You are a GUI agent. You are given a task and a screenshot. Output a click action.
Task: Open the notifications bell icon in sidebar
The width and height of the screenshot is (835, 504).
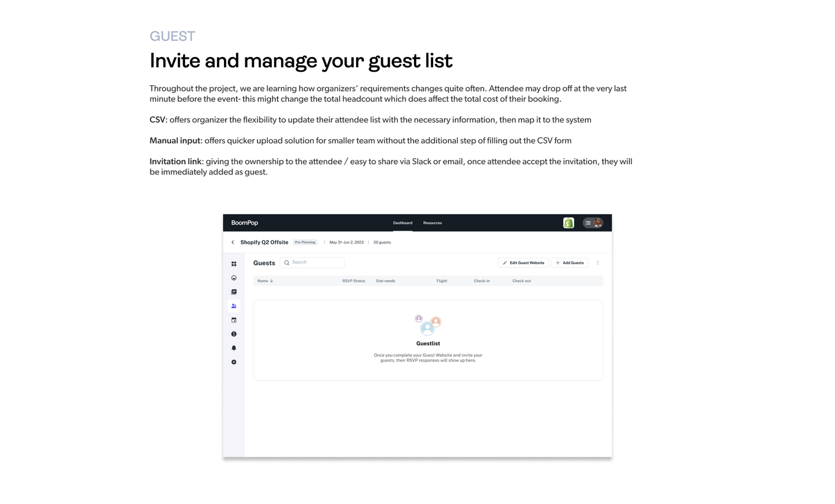point(234,348)
